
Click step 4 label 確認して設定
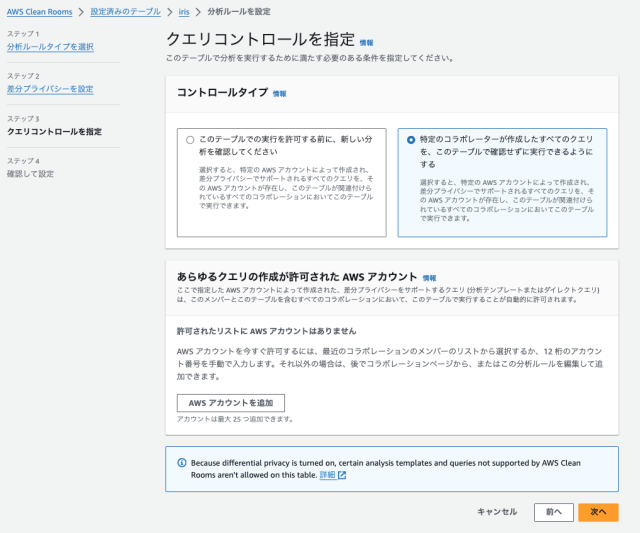click(30, 174)
